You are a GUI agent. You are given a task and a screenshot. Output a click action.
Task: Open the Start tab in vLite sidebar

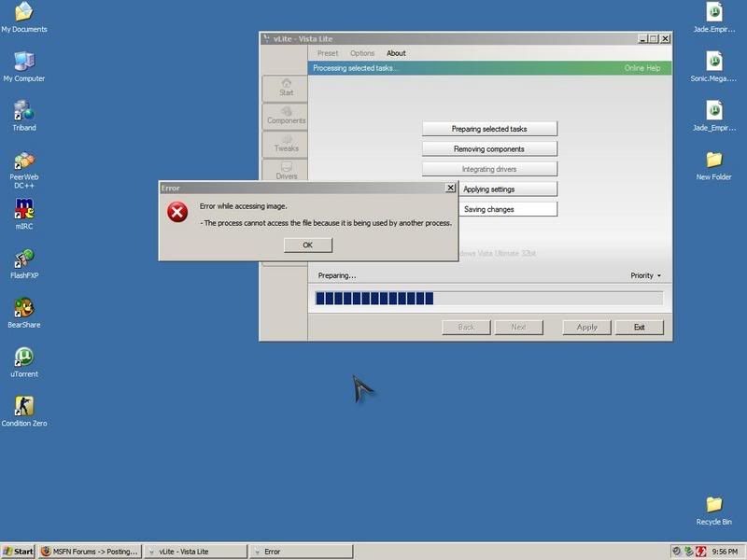pyautogui.click(x=286, y=87)
